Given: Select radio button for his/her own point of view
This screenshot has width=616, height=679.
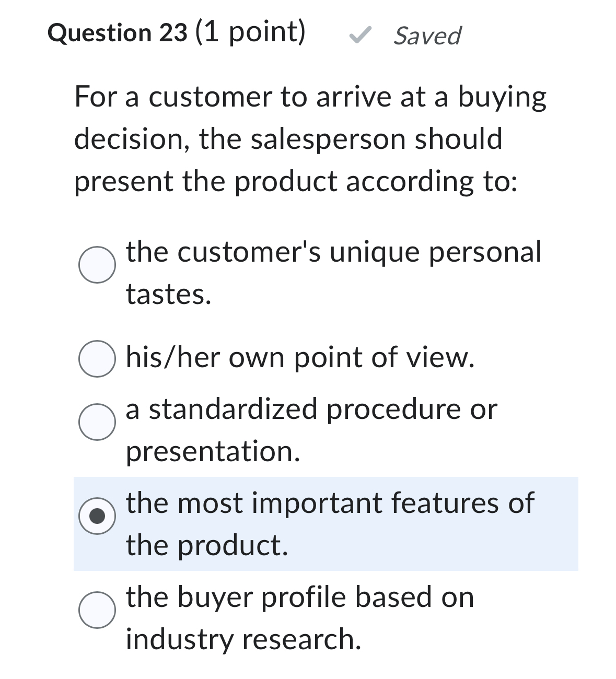Looking at the screenshot, I should pos(97,358).
